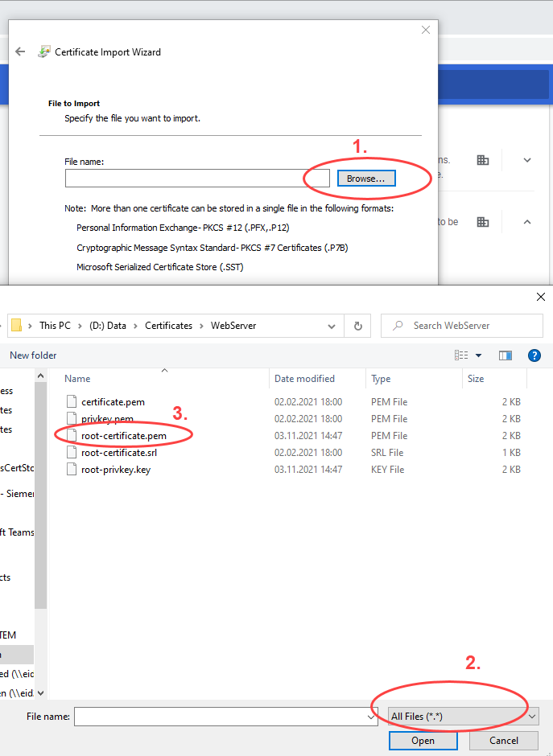Select root-privkey.key file
The image size is (553, 756).
pyautogui.click(x=115, y=470)
